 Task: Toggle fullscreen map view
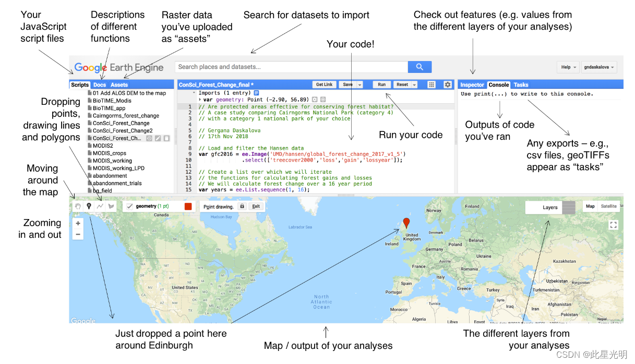pos(614,225)
